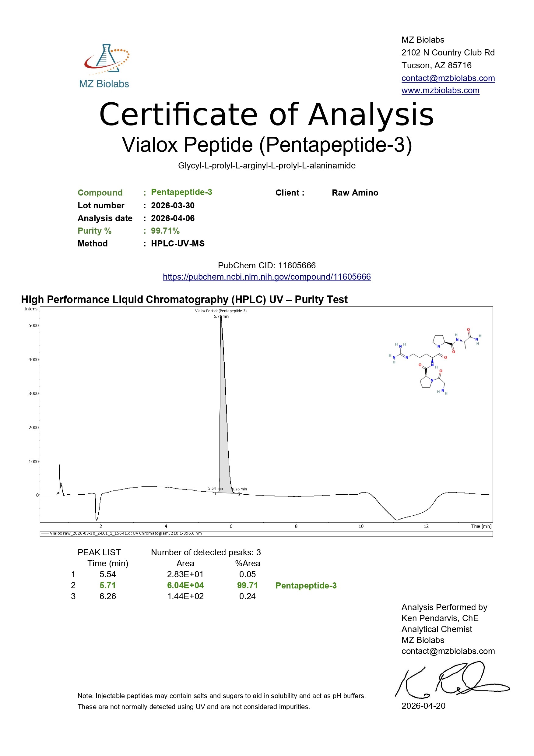Select the method value HPLC-UV-MS
Viewport: 534px width, 756px height.
[178, 244]
